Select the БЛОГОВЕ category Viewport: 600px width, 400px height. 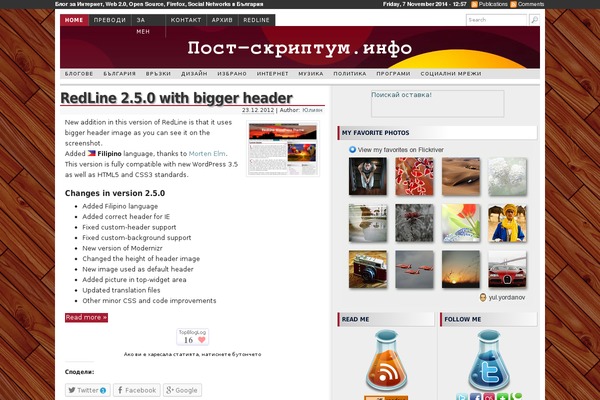(79, 73)
